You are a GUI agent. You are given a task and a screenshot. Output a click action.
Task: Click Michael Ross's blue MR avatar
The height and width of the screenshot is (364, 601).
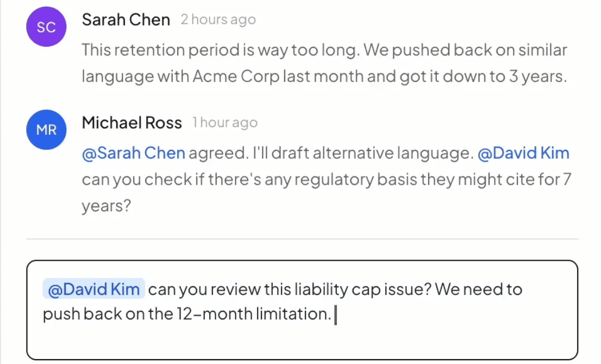(x=46, y=129)
